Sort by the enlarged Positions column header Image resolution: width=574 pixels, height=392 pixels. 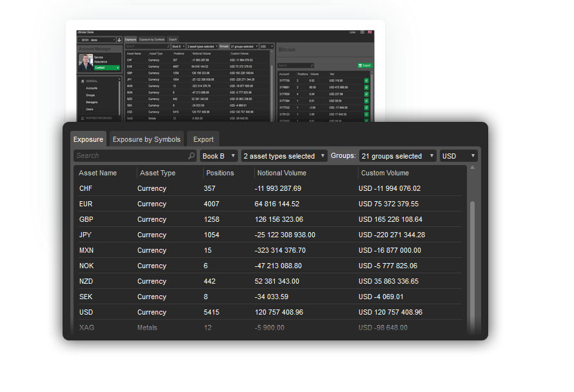click(220, 173)
